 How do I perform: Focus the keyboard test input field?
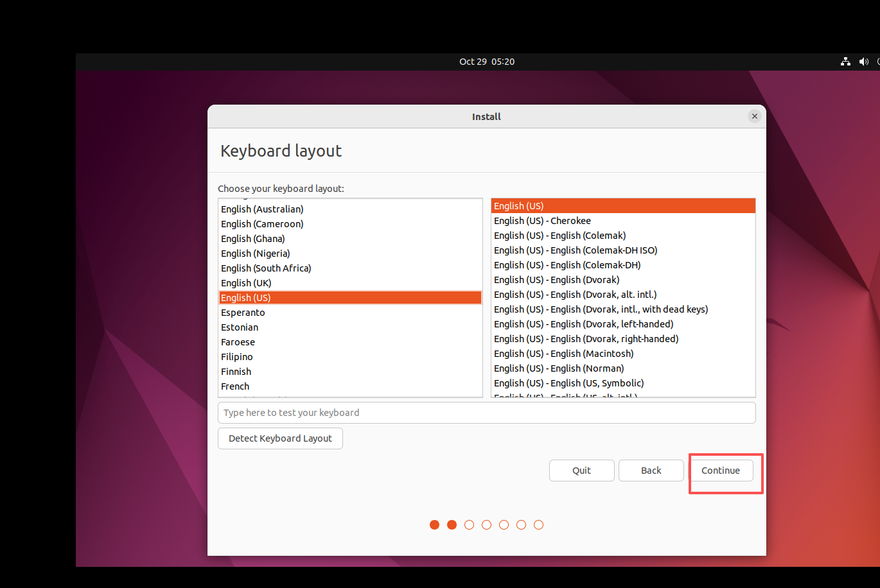[487, 413]
